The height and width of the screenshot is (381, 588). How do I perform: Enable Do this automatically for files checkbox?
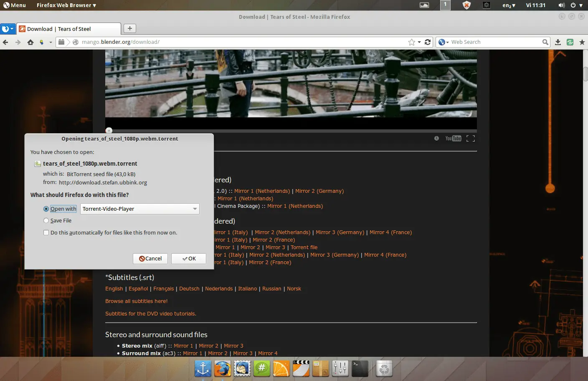46,232
